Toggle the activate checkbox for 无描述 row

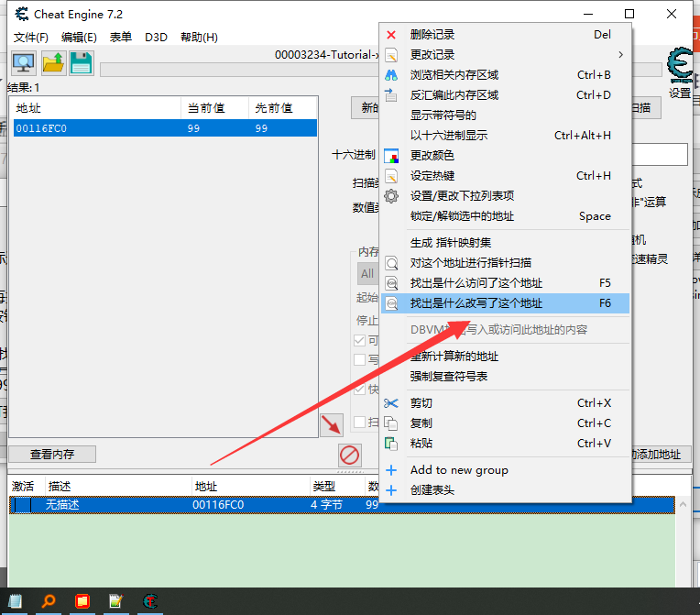tap(23, 505)
